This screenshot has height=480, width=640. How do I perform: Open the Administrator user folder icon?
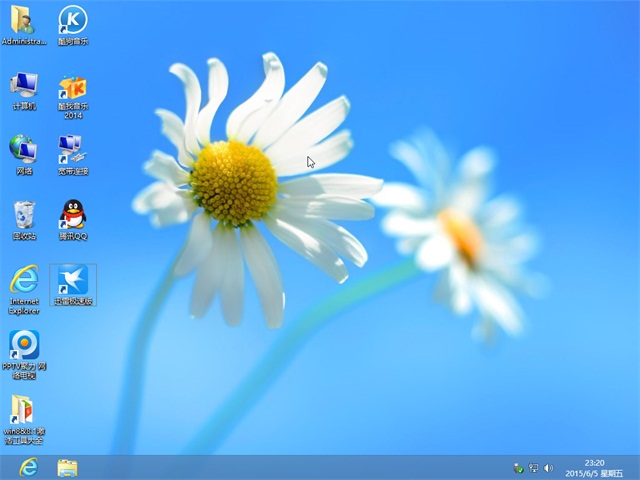pos(22,20)
